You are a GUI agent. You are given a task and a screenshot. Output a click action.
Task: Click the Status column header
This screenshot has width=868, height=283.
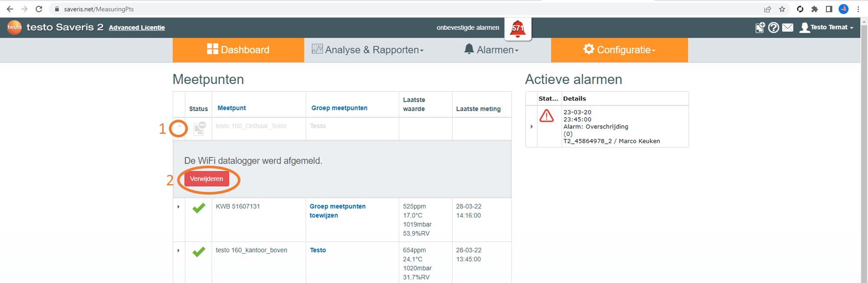point(198,109)
